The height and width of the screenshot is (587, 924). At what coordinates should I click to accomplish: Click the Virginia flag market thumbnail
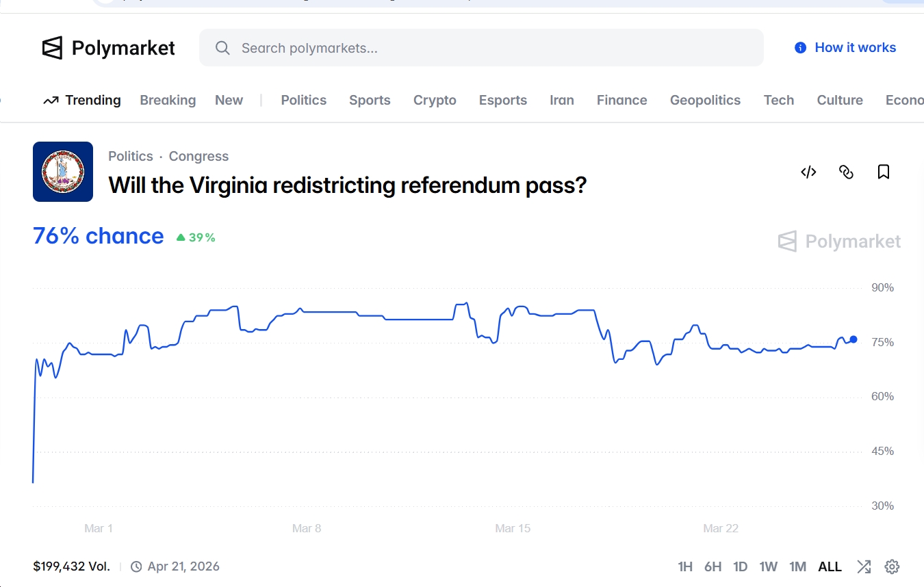pos(63,172)
